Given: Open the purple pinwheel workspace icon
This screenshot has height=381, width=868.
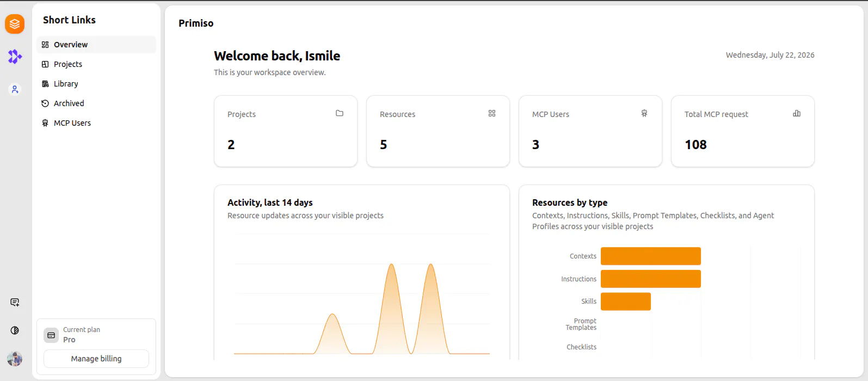Looking at the screenshot, I should point(15,57).
